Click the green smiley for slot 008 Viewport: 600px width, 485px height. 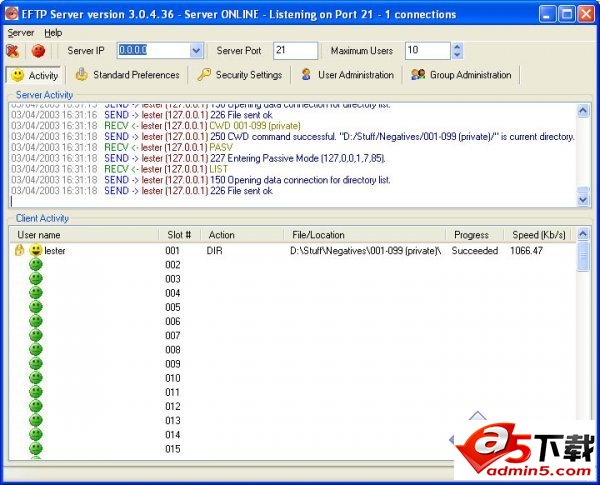point(36,350)
